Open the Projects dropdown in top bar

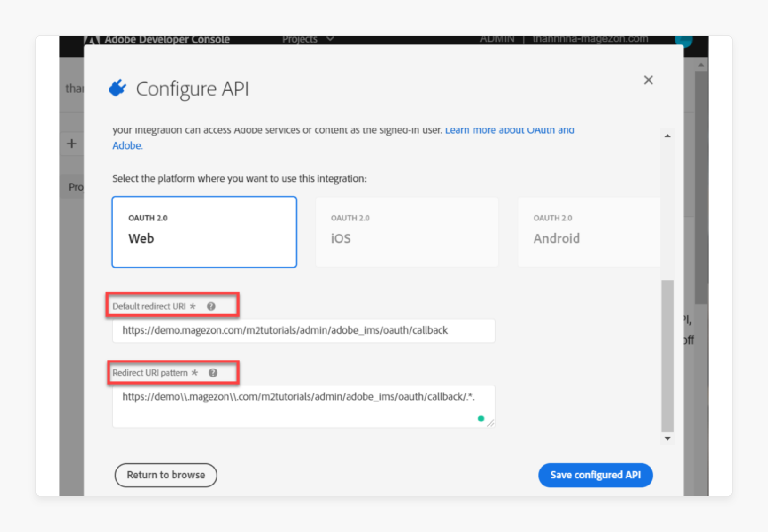pos(308,39)
